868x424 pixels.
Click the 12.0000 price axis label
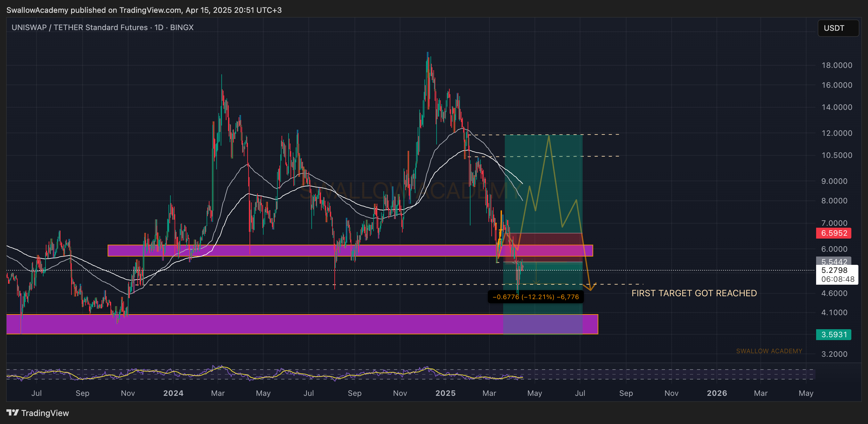pyautogui.click(x=837, y=133)
